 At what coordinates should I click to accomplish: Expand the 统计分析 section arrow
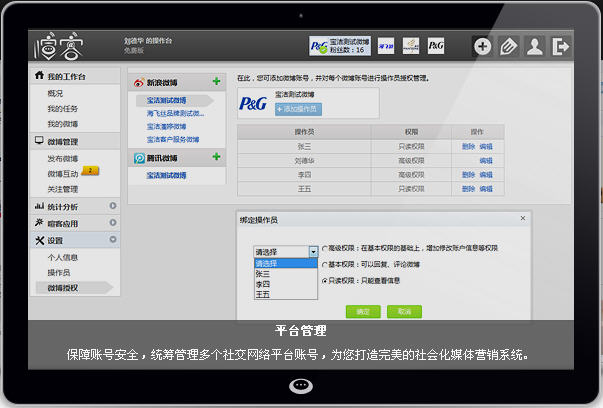(113, 206)
